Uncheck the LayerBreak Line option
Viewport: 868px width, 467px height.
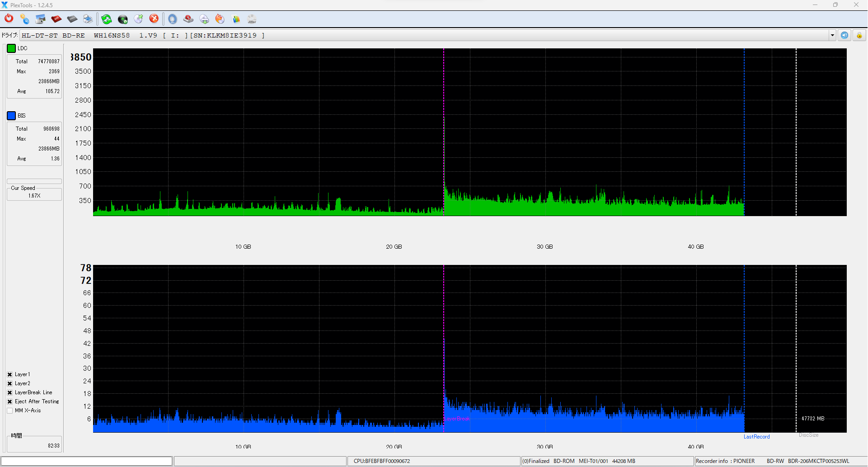(9, 392)
